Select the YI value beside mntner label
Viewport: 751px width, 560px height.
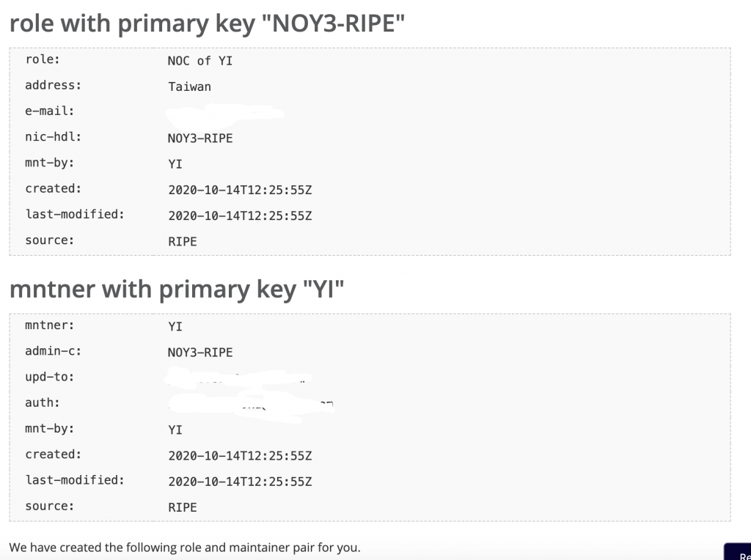coord(175,326)
